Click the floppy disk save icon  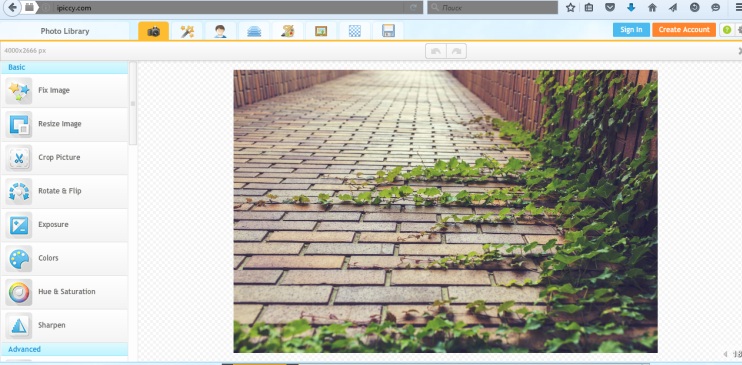[x=388, y=31]
